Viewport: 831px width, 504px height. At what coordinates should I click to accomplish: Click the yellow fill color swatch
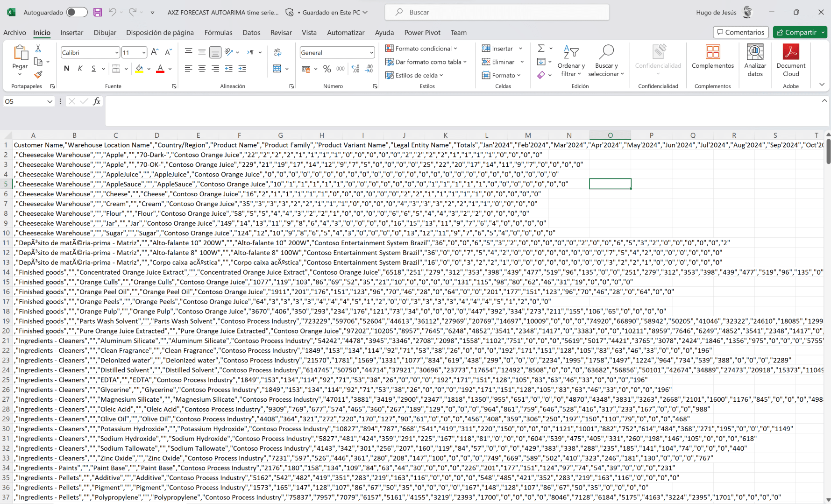coord(139,69)
